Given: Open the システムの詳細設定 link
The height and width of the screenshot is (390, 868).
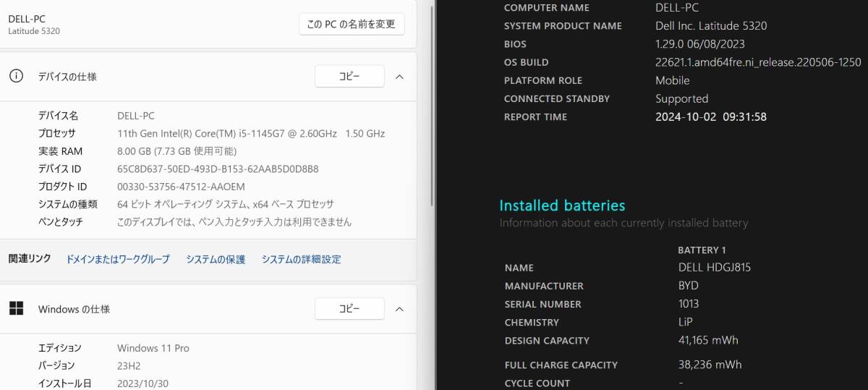Looking at the screenshot, I should click(301, 259).
